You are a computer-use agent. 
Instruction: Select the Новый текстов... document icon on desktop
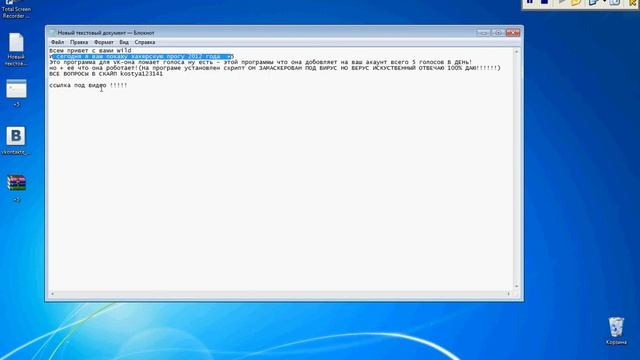[16, 49]
